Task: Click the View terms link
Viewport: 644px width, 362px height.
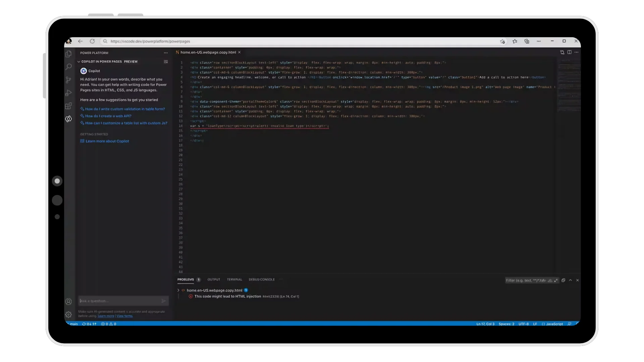Action: point(124,316)
